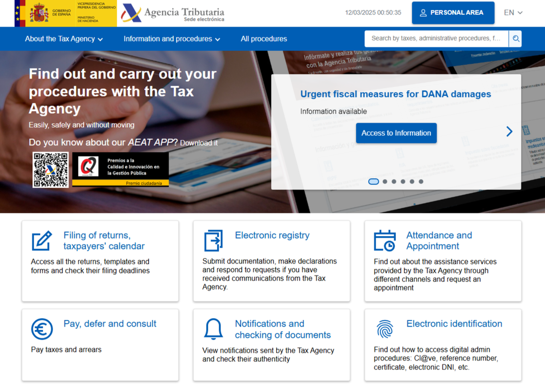This screenshot has height=392, width=545.
Task: Open Filing of returns, taxpayers' calendar link
Action: [x=104, y=241]
